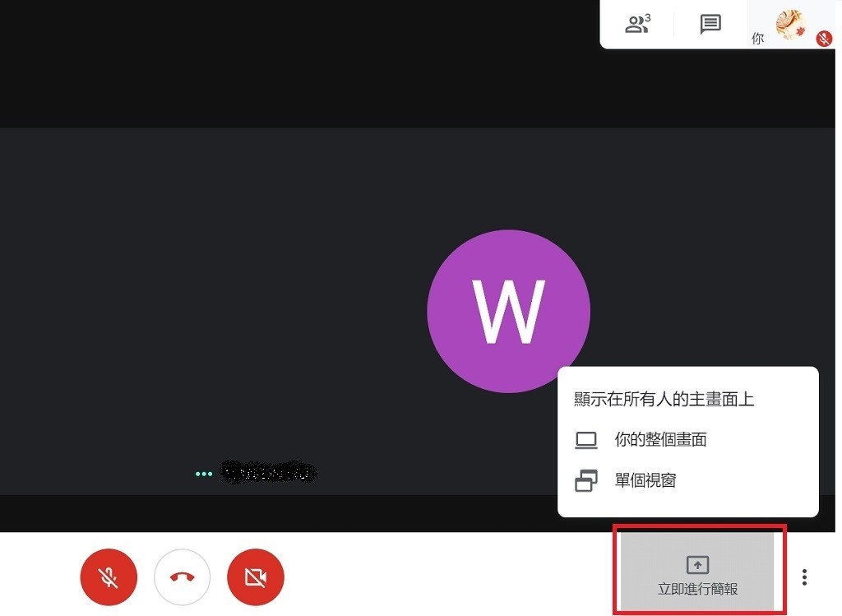Image resolution: width=842 pixels, height=616 pixels.
Task: Toggle the microphone mute button
Action: coord(109,577)
